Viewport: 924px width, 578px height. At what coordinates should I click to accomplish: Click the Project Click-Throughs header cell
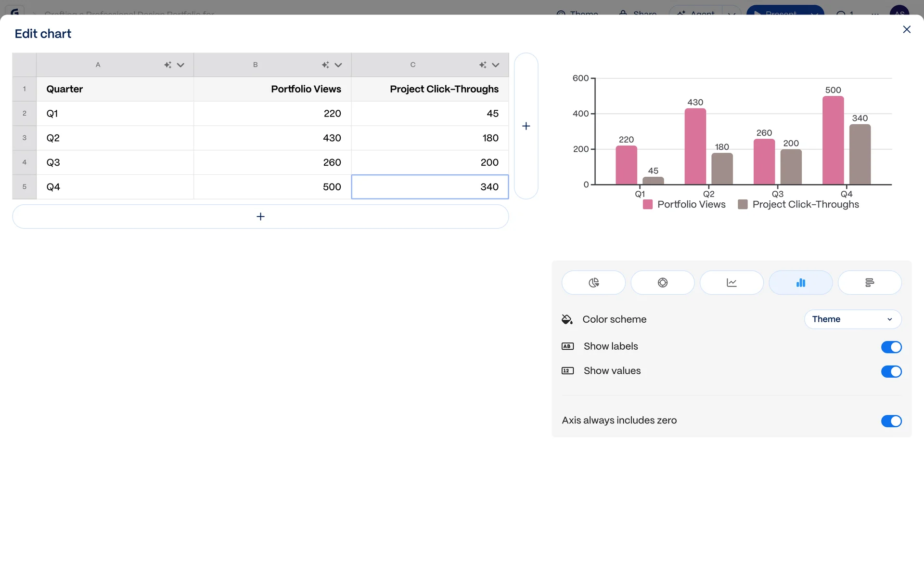(x=430, y=89)
